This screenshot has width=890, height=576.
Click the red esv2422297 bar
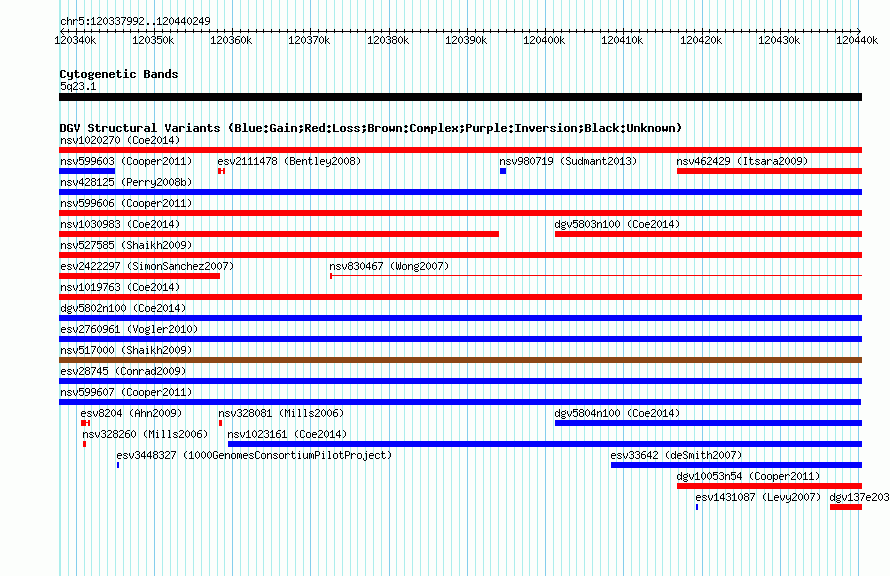point(139,276)
